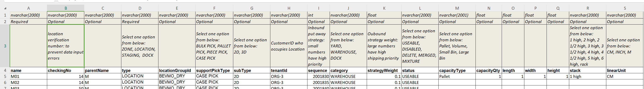Click the '1 high' stack cell
This screenshot has height=89, width=644.
click(587, 76)
